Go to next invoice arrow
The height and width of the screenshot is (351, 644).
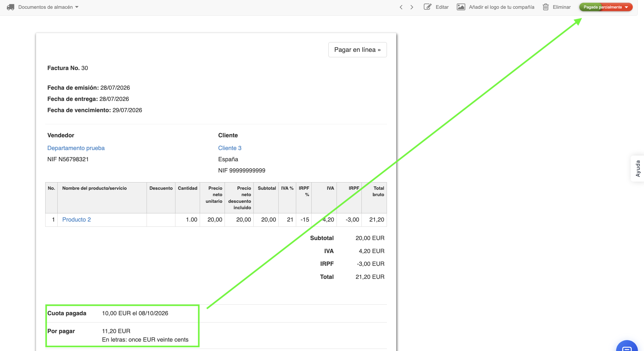pyautogui.click(x=412, y=7)
